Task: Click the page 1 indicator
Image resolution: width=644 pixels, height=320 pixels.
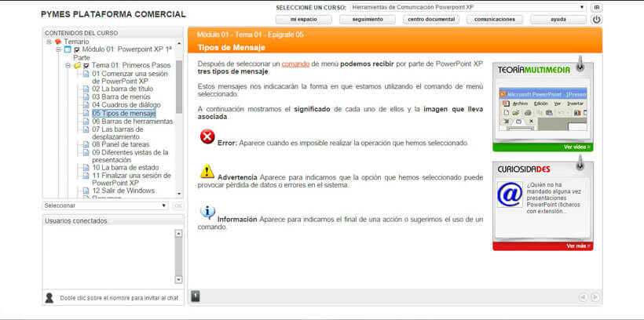Action: (196, 296)
